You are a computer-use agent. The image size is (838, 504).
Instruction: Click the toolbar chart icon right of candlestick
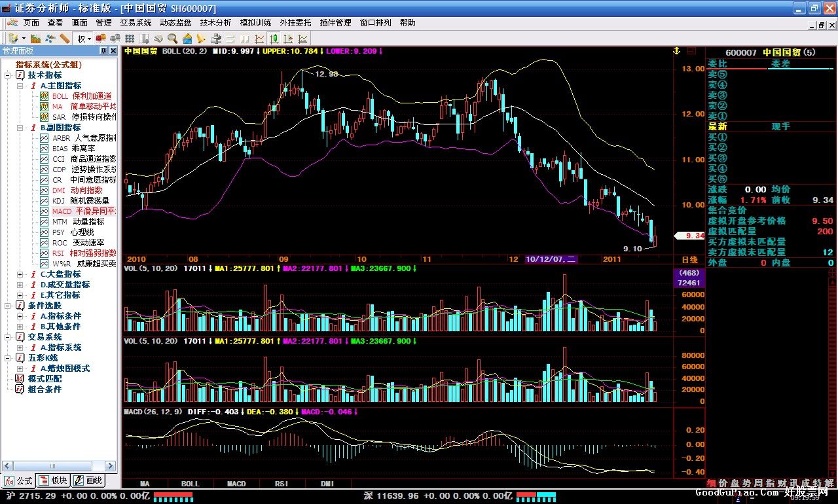pos(289,39)
